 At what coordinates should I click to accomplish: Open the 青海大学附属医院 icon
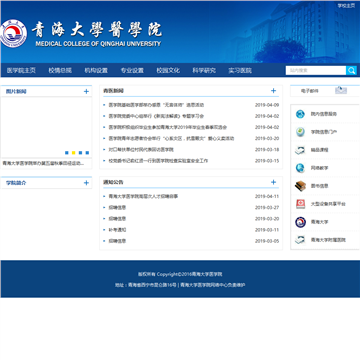tap(300, 240)
